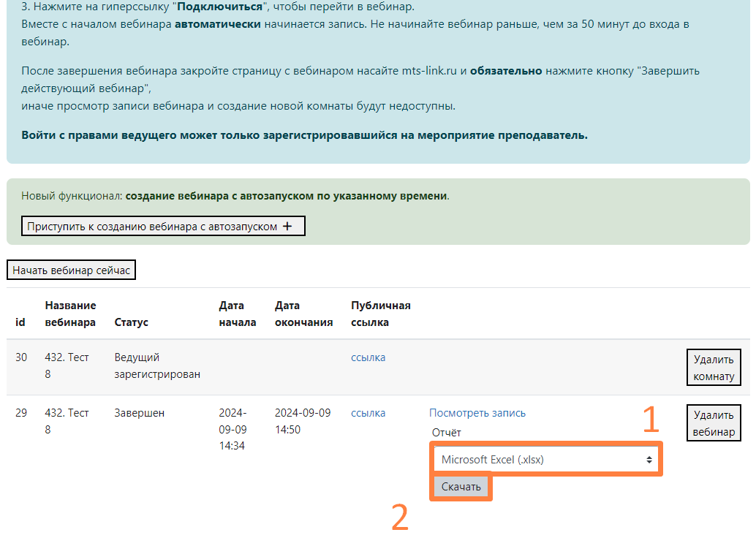Open the public 'ссылка' for webinar id 29
This screenshot has width=756, height=546.
368,413
